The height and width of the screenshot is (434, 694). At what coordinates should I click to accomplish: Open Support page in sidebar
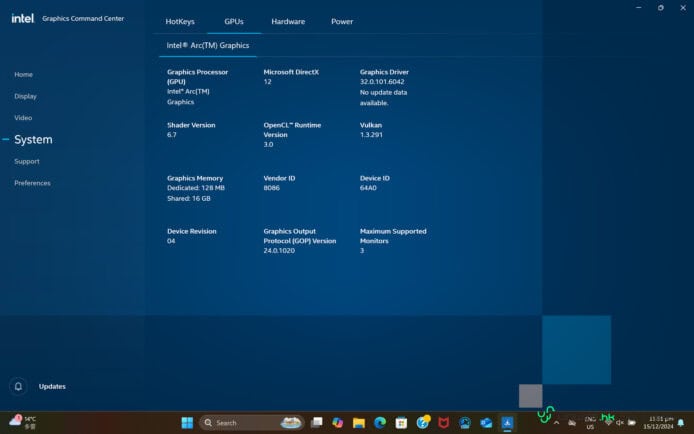click(27, 161)
